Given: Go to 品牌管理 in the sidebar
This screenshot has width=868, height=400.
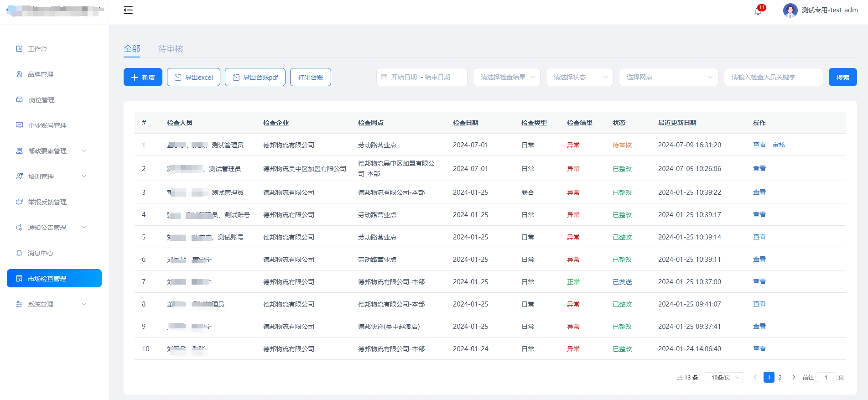Looking at the screenshot, I should [x=41, y=74].
